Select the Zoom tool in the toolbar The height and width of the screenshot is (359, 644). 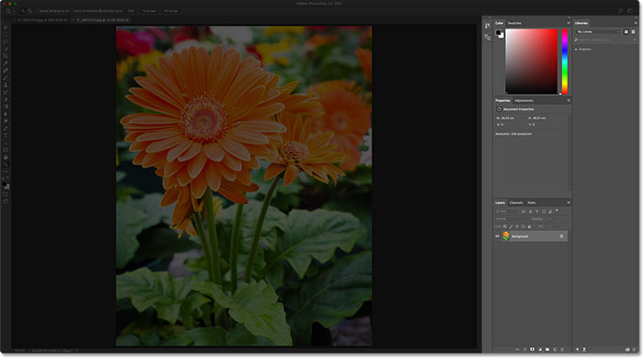6,164
